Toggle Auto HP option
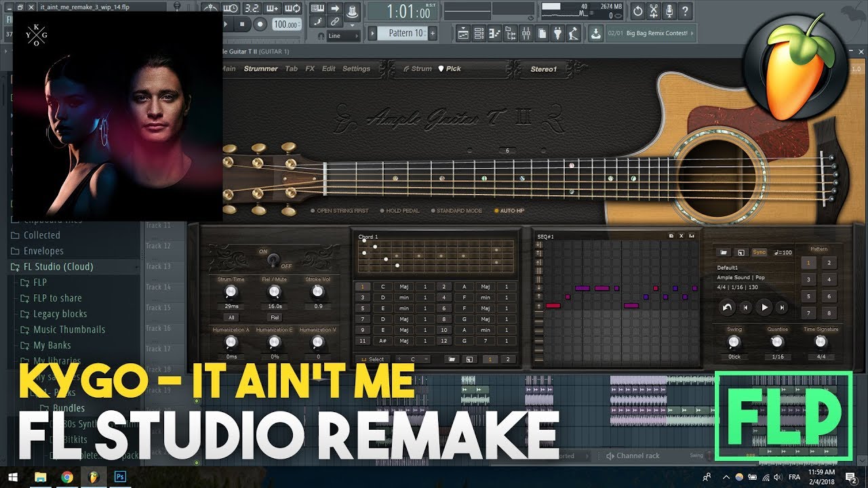The image size is (868, 488). (509, 211)
